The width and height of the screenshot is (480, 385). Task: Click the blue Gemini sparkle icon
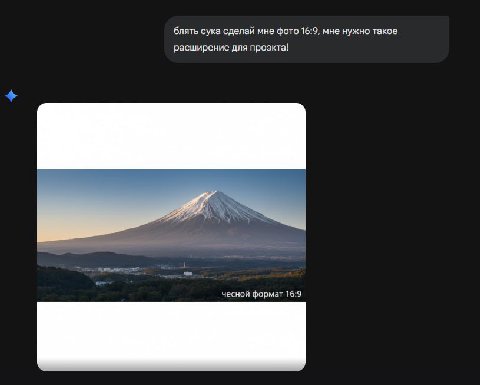coord(11,96)
